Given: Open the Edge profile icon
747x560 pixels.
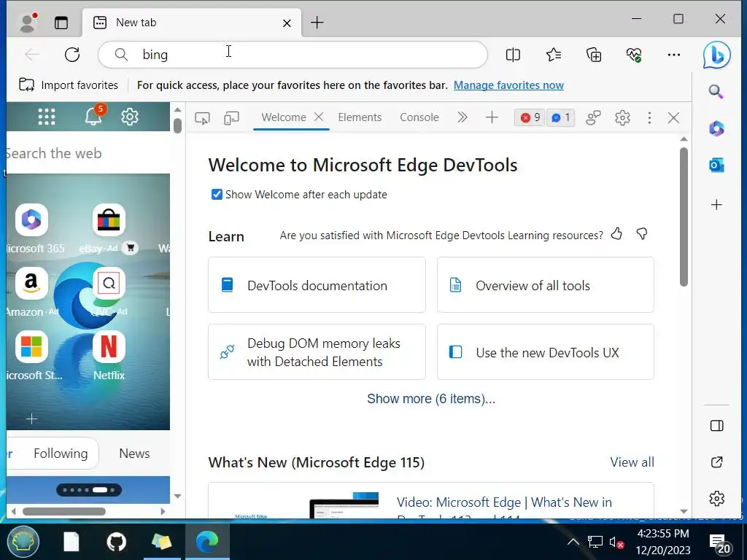Looking at the screenshot, I should pyautogui.click(x=28, y=23).
